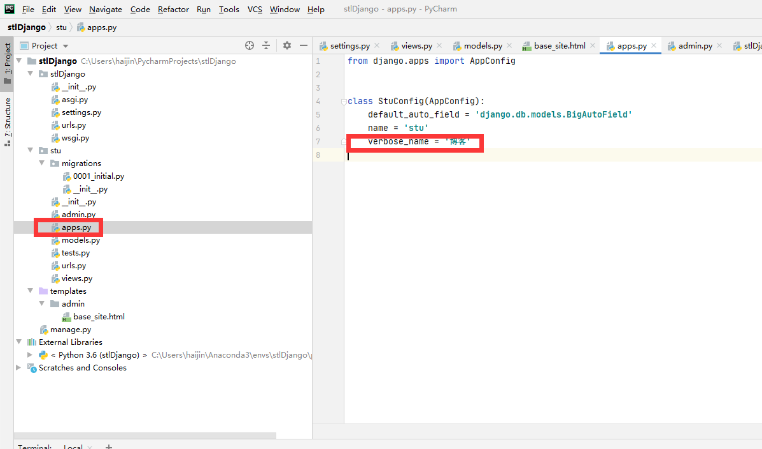Screen dimensions: 762x449
Task: Click the Project panel horizontal scrollbar
Action: click(x=145, y=435)
